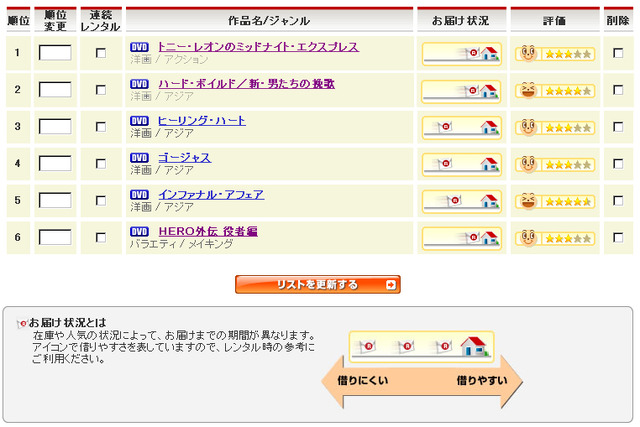Screen dimensions: 640x427
Task: Click DVD icon beside トニー・レオンのミッドナイト・エクスプレス
Action: (x=139, y=47)
